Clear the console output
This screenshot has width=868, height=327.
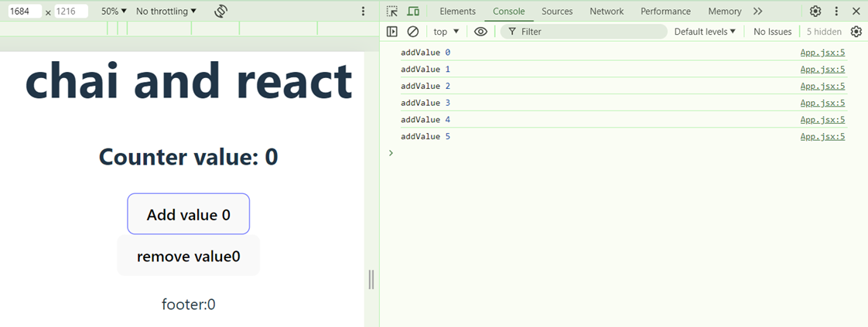click(x=412, y=32)
